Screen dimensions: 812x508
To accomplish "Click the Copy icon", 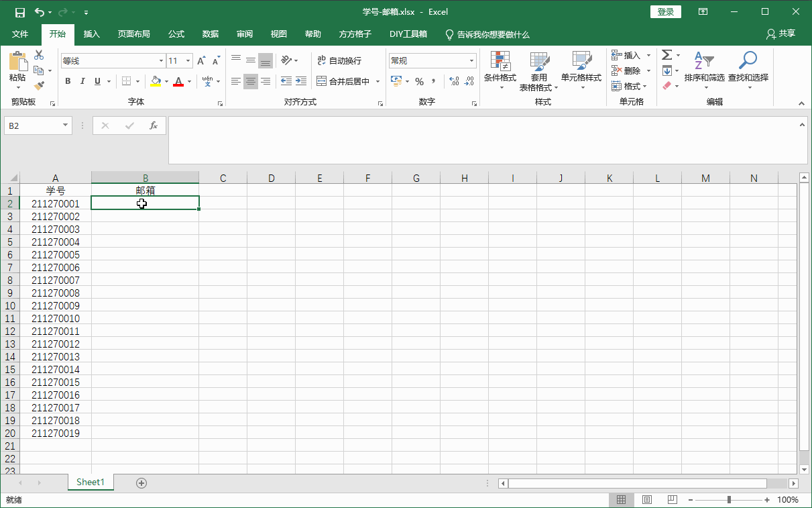I will pyautogui.click(x=39, y=70).
